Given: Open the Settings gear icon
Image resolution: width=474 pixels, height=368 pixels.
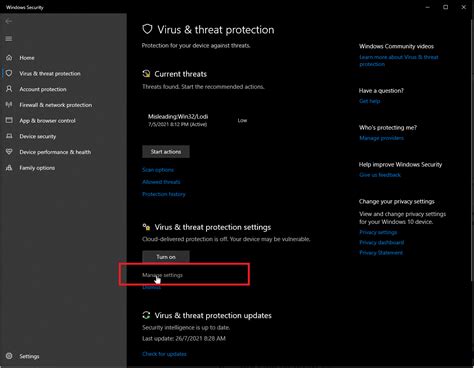Looking at the screenshot, I should [x=9, y=356].
